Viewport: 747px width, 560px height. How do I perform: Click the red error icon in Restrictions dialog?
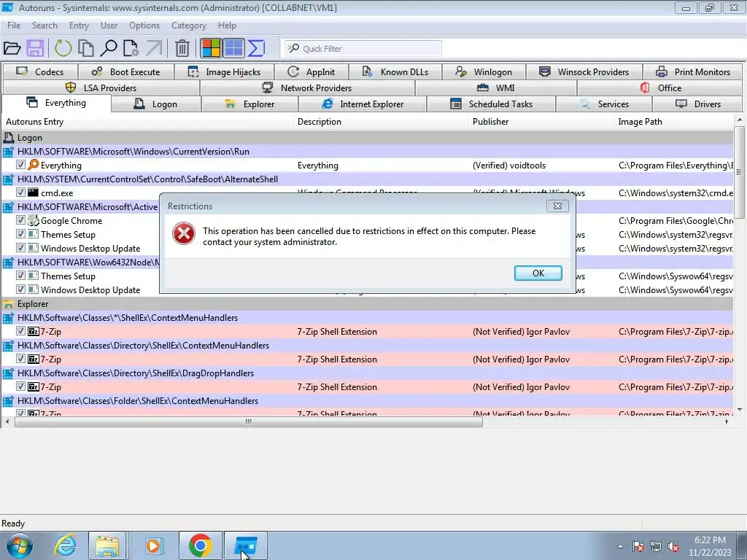(183, 234)
